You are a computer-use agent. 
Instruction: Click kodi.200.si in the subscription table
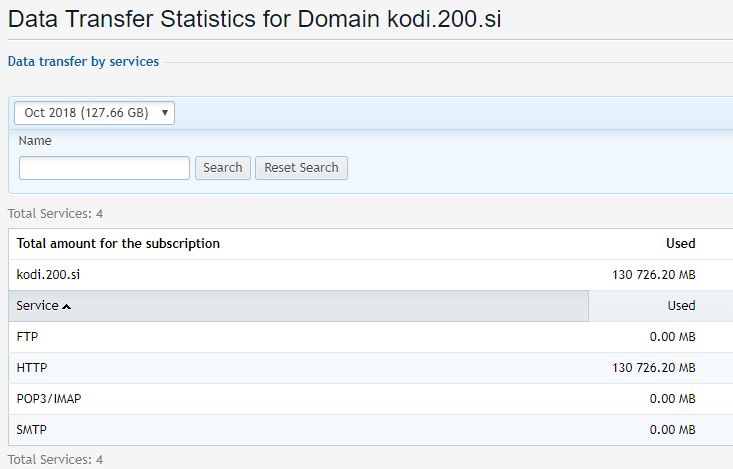[48, 274]
